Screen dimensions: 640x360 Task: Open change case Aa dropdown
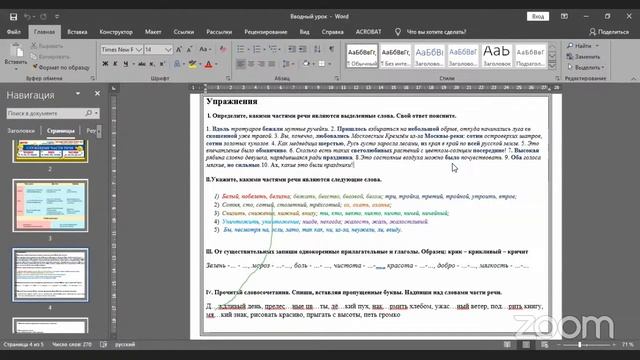(x=205, y=49)
